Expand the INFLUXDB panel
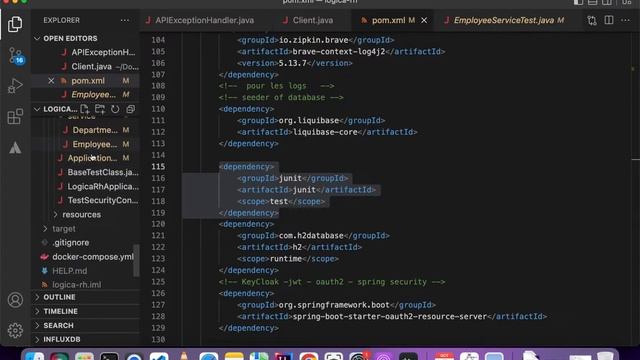This screenshot has width=640, height=360. (x=62, y=340)
